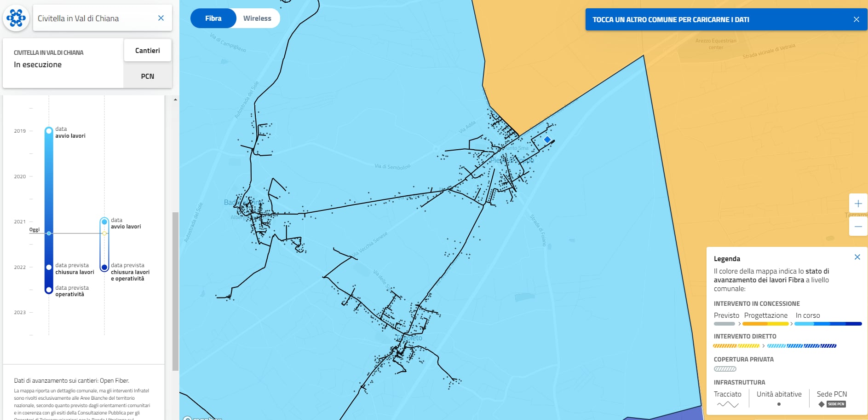Zoom out the map with minus button

(858, 227)
